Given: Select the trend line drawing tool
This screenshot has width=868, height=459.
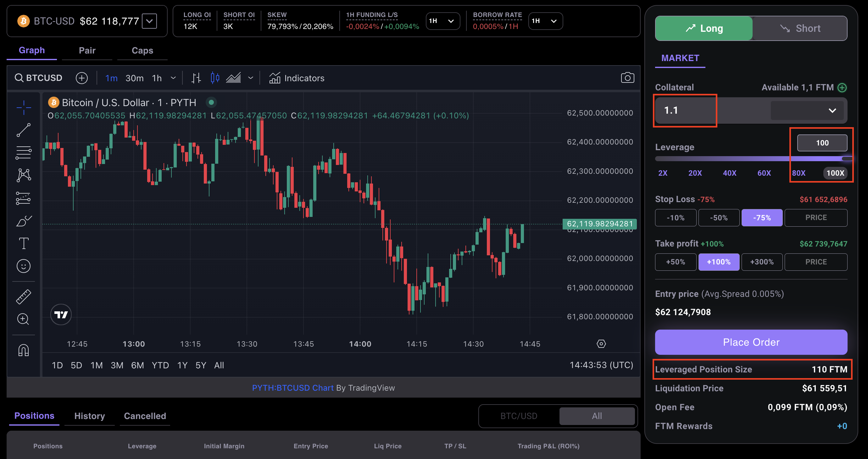Looking at the screenshot, I should (24, 130).
